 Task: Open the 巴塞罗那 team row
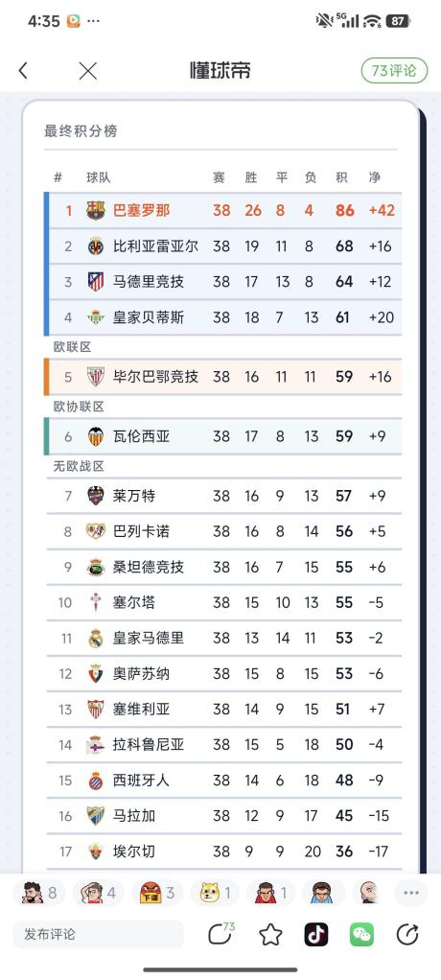223,210
